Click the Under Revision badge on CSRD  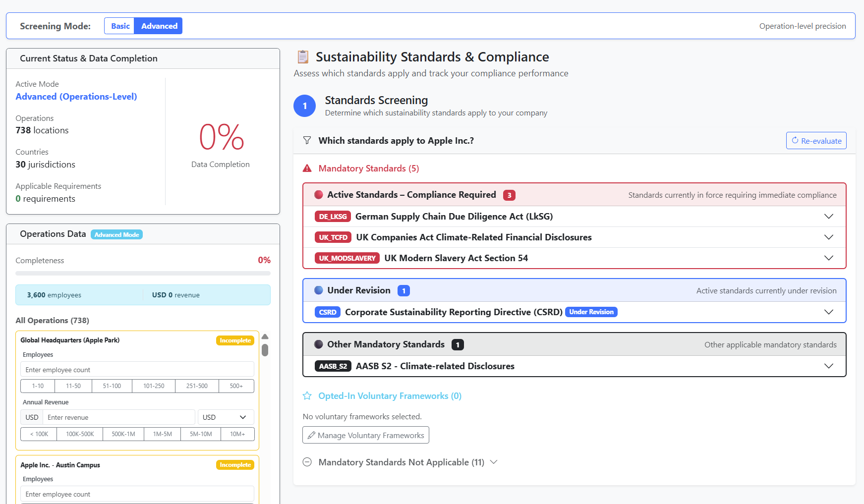(x=591, y=312)
